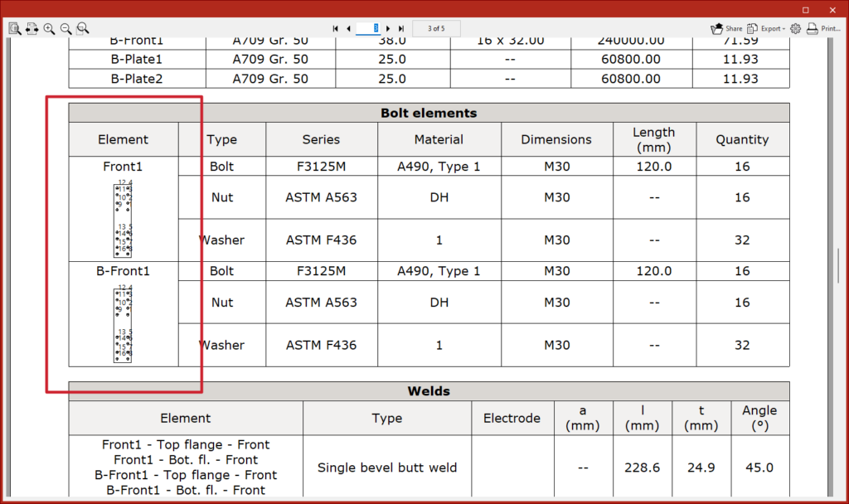Close the report viewer window
The width and height of the screenshot is (849, 504).
coord(832,10)
